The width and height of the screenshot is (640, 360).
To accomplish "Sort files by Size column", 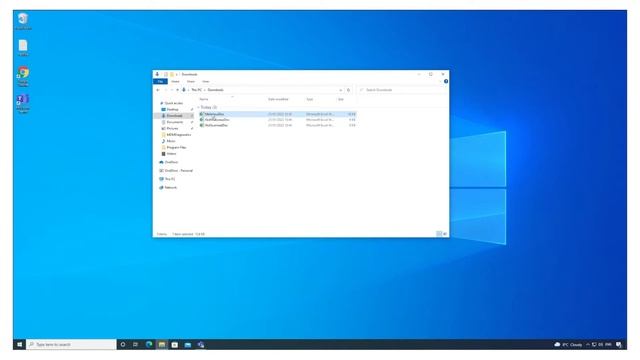I will click(x=341, y=99).
